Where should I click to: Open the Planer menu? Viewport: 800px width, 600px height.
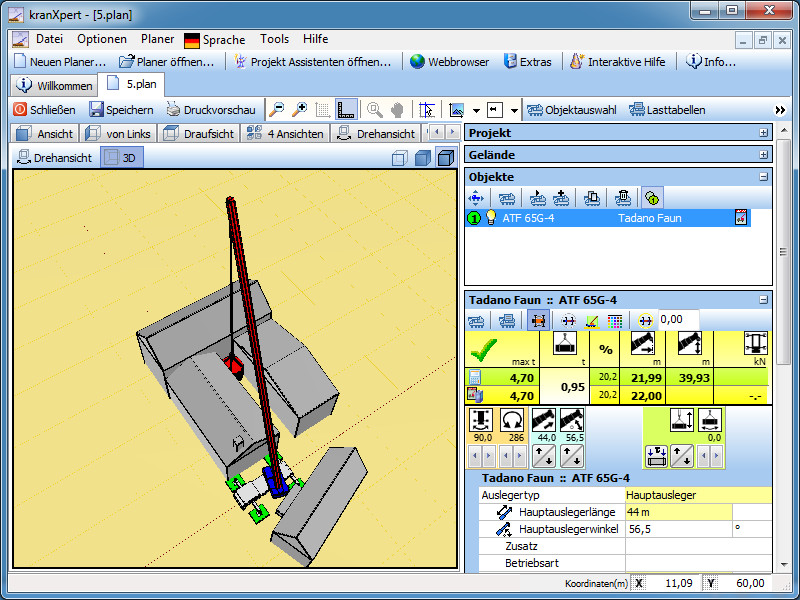point(157,39)
